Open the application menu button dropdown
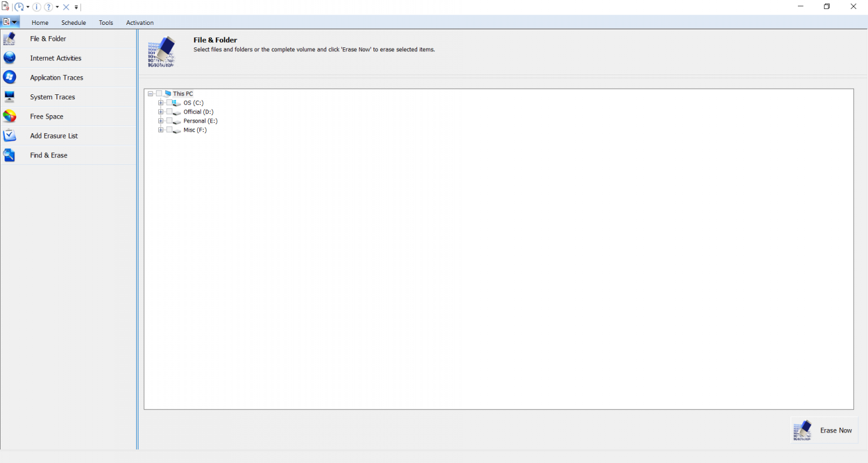Screen dimensions: 868x463 [x=10, y=22]
